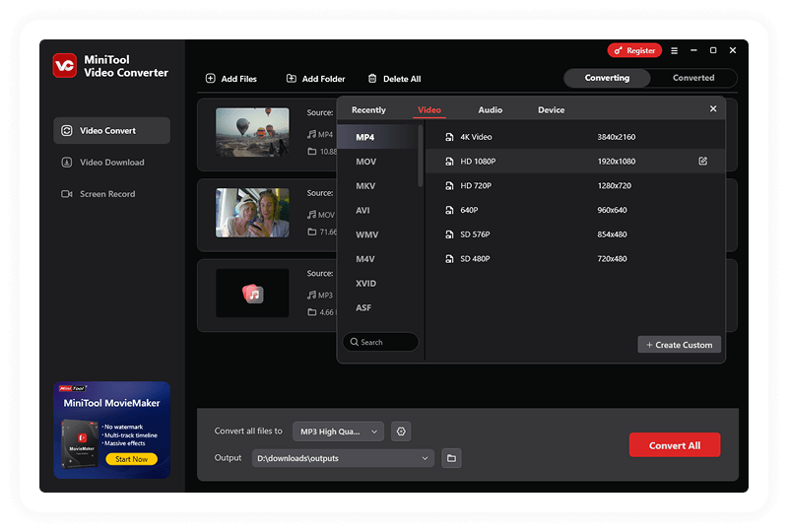Click the edit icon beside HD 1080P
Screen dimensions: 788x532
pyautogui.click(x=702, y=161)
